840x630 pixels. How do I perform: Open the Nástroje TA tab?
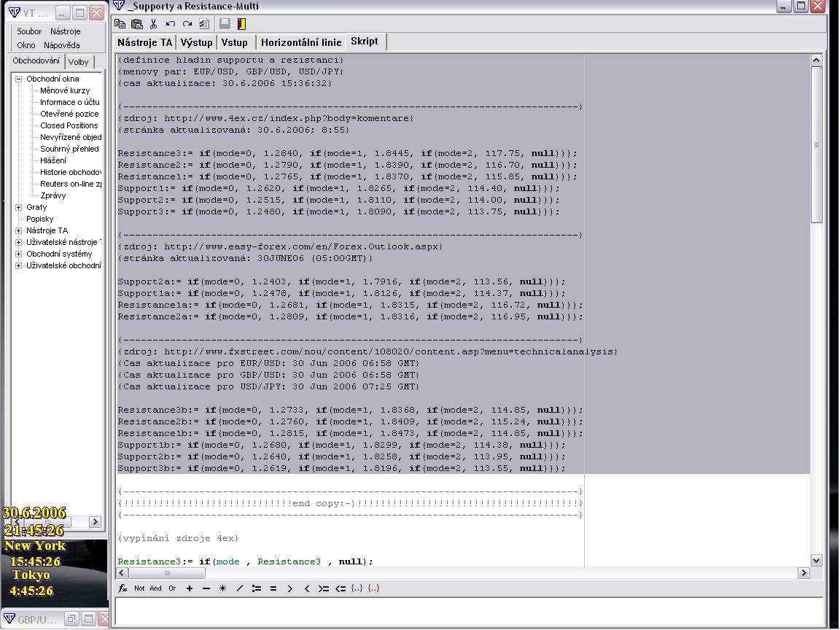[x=145, y=42]
